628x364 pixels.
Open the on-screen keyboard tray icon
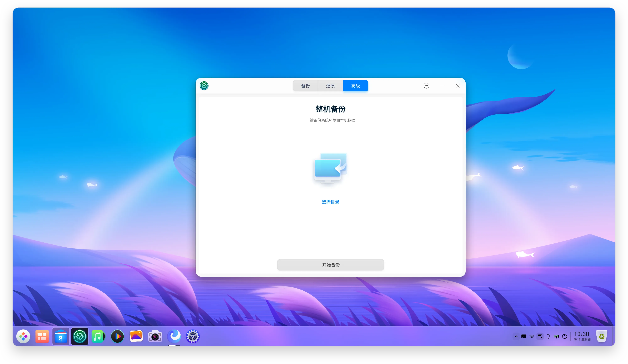(524, 337)
